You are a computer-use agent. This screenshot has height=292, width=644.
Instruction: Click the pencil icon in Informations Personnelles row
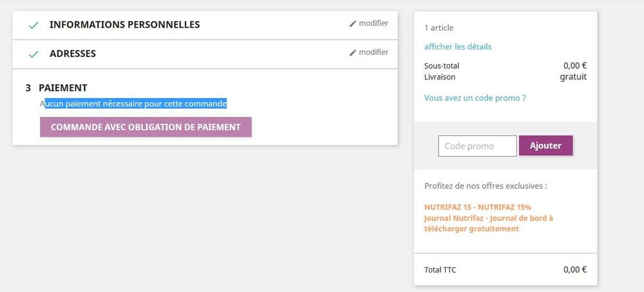(x=353, y=24)
